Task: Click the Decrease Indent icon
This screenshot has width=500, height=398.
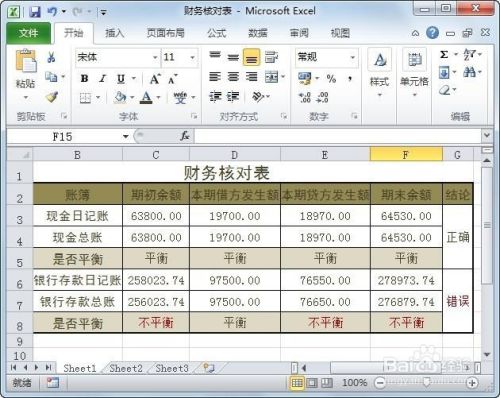Action: point(215,97)
